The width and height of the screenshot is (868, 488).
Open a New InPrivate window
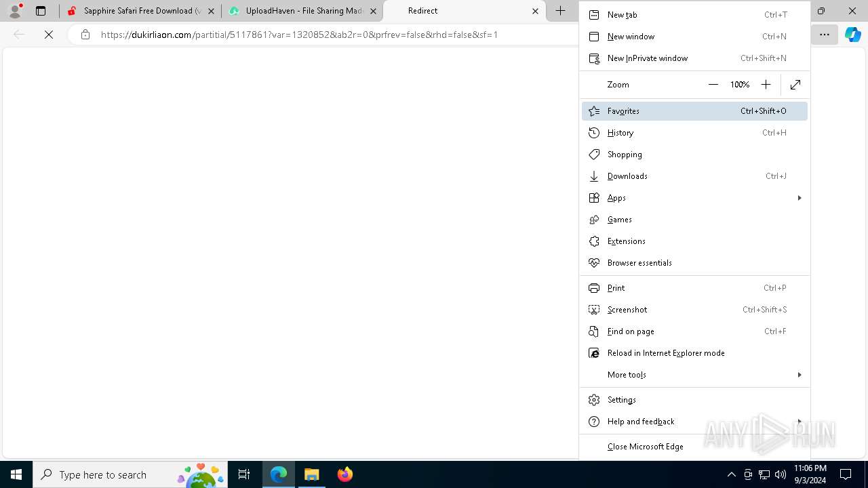(694, 58)
